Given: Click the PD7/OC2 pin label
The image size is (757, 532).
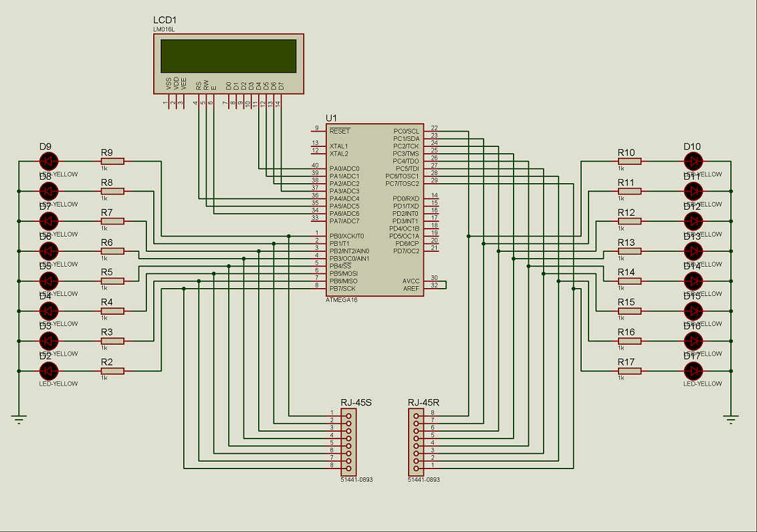Looking at the screenshot, I should (407, 251).
